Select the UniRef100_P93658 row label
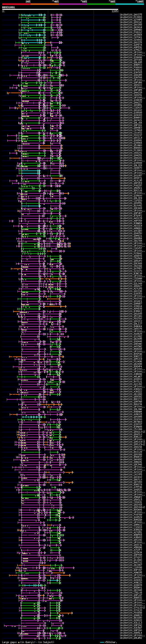Viewport: 146px width, 644px height. (x=131, y=613)
